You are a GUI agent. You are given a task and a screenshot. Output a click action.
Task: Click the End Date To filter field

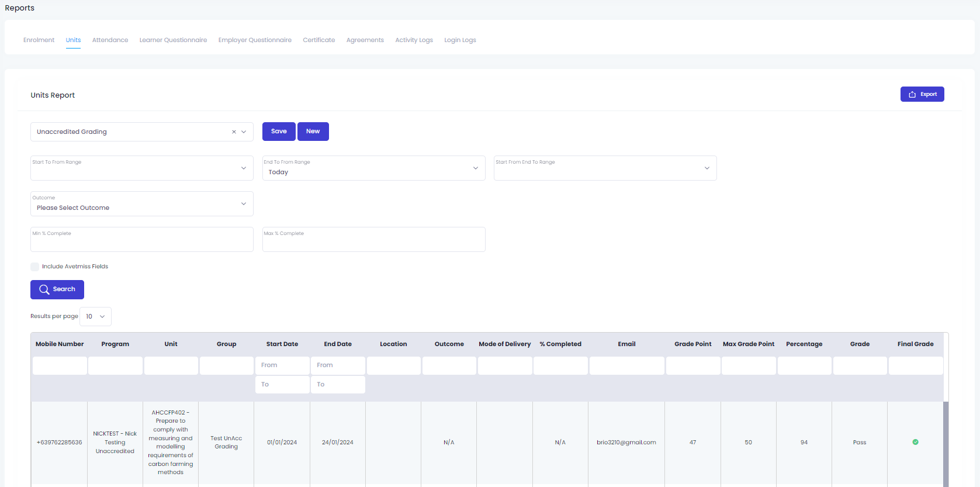[338, 385]
